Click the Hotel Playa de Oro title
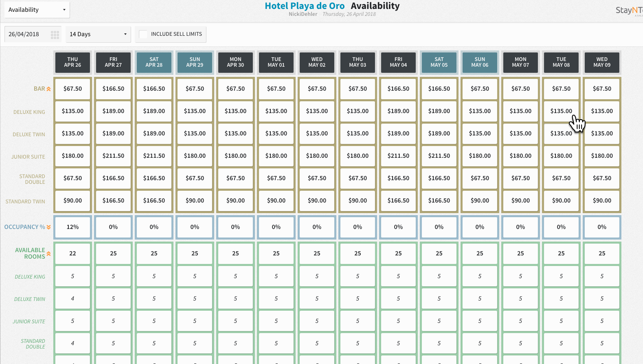 [x=305, y=6]
